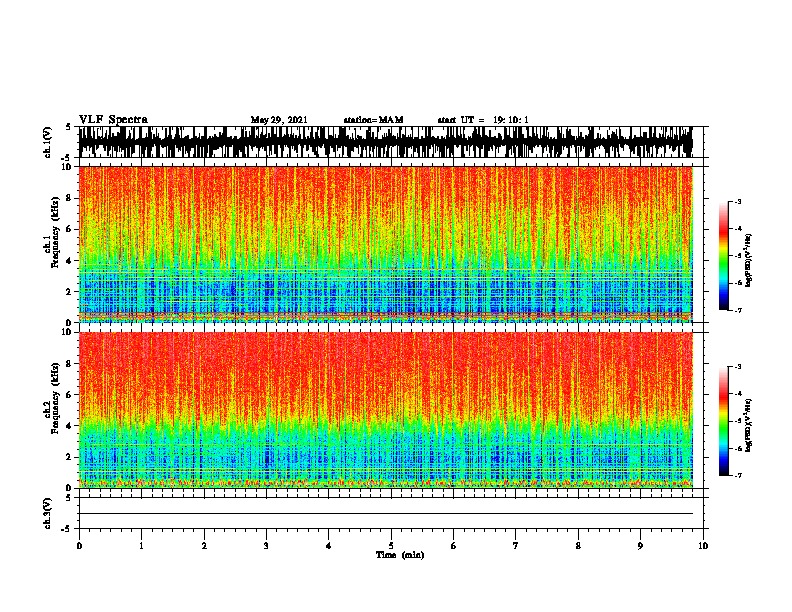Click the time axis tick label '1'

(x=141, y=546)
